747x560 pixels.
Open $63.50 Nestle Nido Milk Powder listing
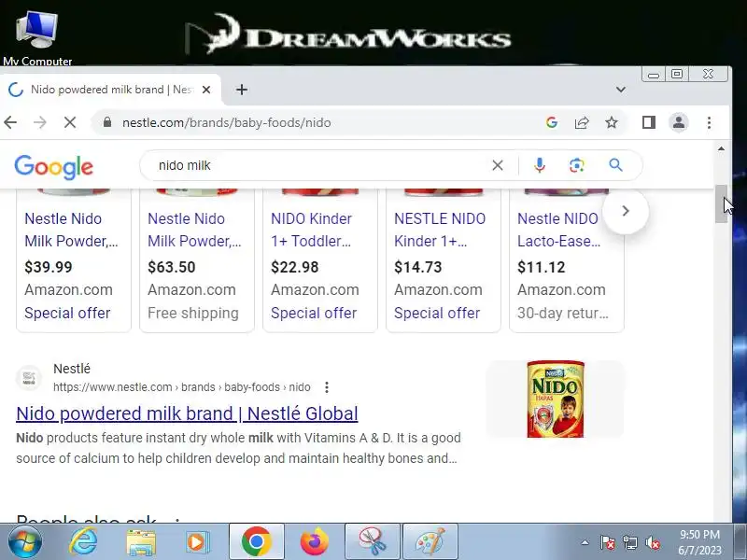click(194, 230)
